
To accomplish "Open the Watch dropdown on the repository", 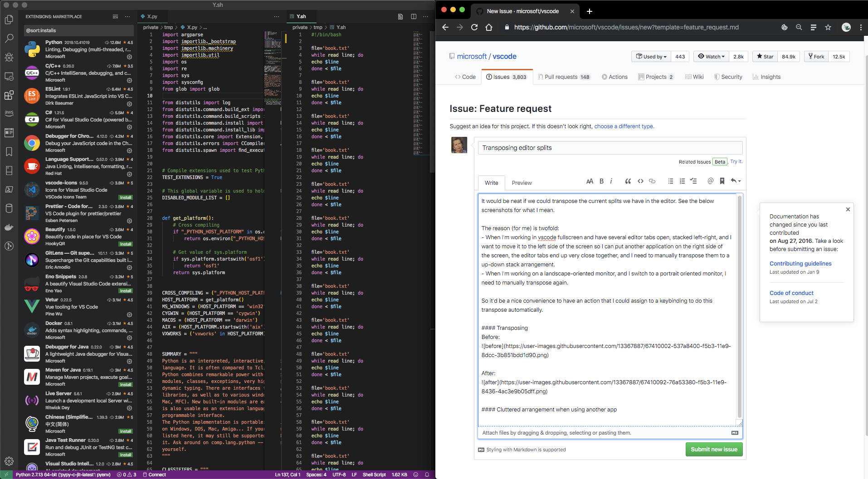I will [710, 56].
